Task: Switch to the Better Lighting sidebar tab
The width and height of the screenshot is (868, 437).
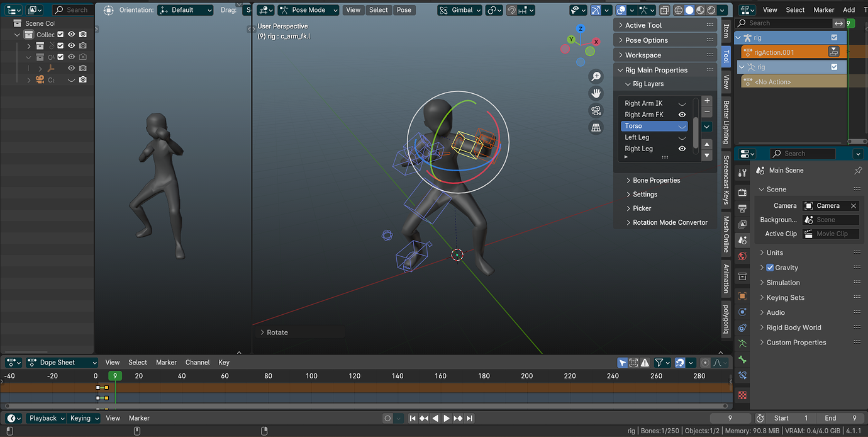Action: point(726,122)
